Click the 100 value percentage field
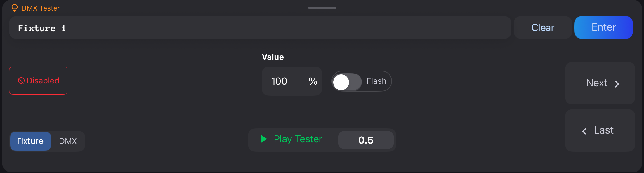 click(279, 81)
